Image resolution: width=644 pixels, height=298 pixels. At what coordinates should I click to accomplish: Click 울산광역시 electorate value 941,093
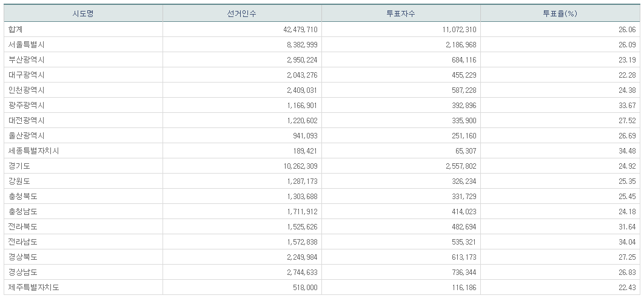[x=302, y=135]
